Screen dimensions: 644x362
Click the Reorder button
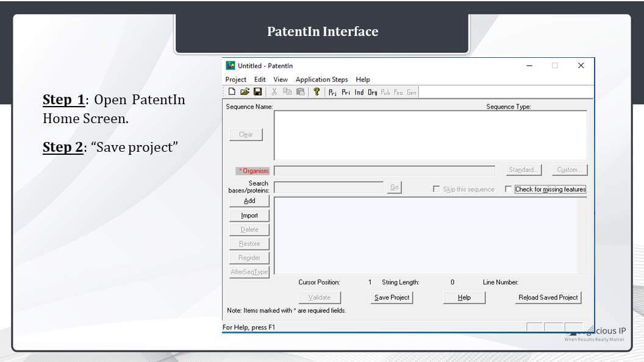[x=249, y=258]
